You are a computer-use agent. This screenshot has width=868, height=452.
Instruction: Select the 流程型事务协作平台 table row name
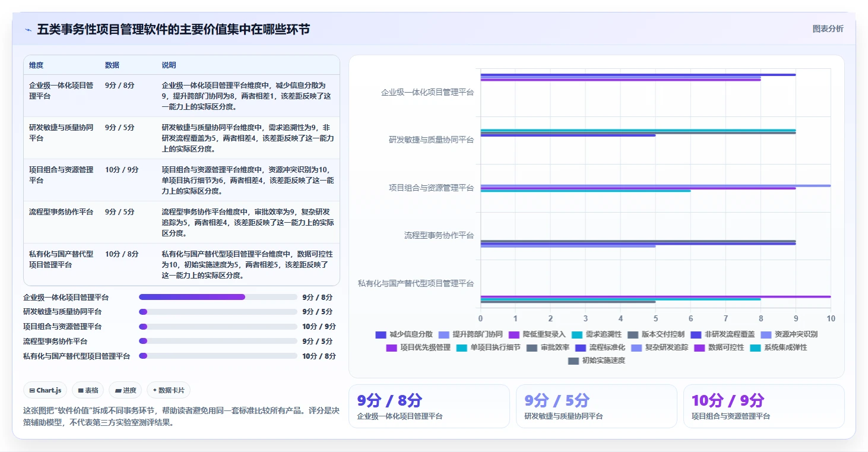[61, 212]
